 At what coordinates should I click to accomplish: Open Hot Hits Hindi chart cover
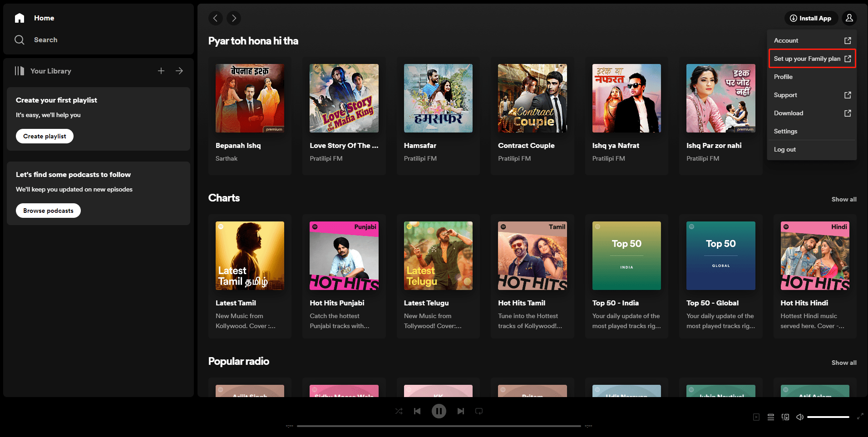point(815,255)
